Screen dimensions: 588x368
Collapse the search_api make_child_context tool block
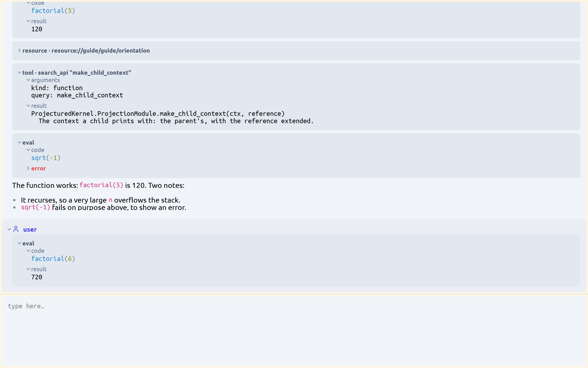click(x=19, y=72)
